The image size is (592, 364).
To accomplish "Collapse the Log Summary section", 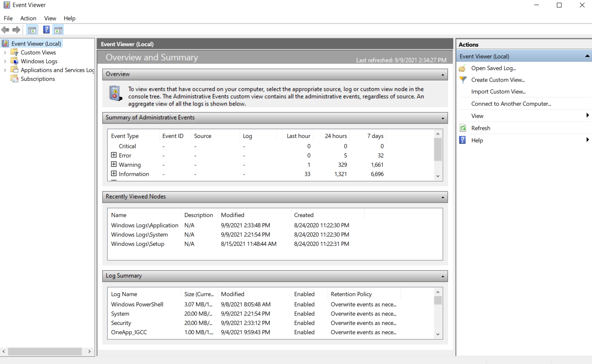I will point(442,276).
